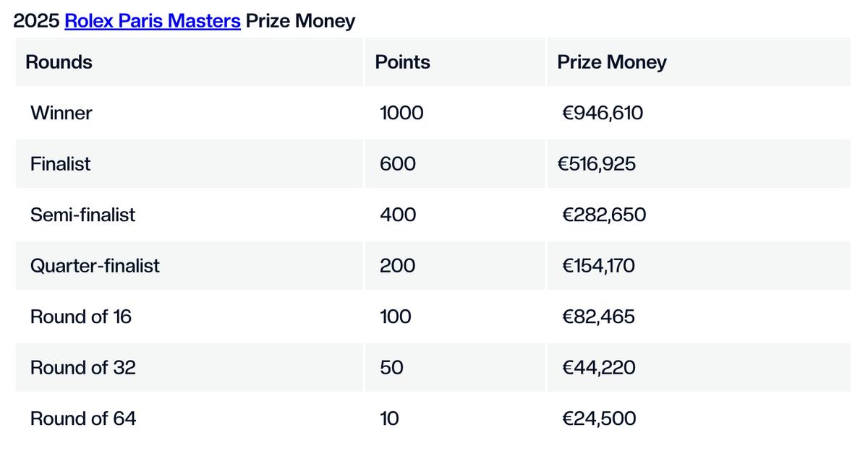The image size is (868, 456).
Task: Click the 400 points cell
Action: [x=398, y=215]
